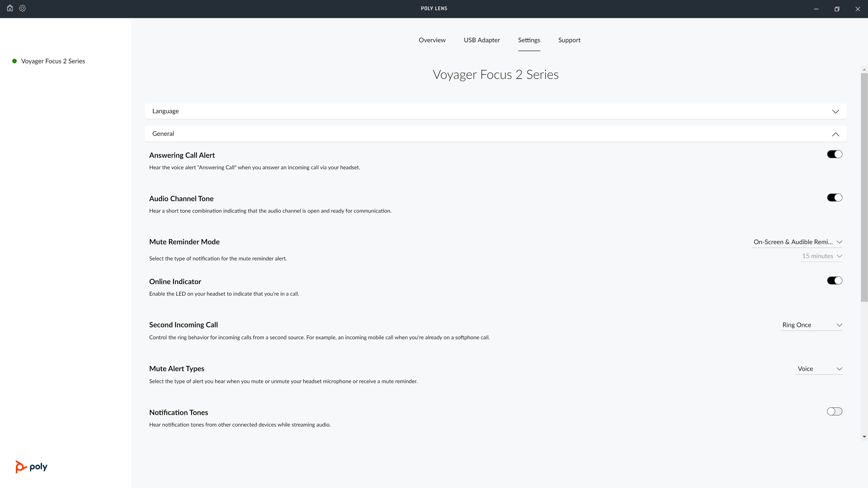Image resolution: width=868 pixels, height=488 pixels.
Task: Open the app settings gear icon
Action: click(23, 8)
